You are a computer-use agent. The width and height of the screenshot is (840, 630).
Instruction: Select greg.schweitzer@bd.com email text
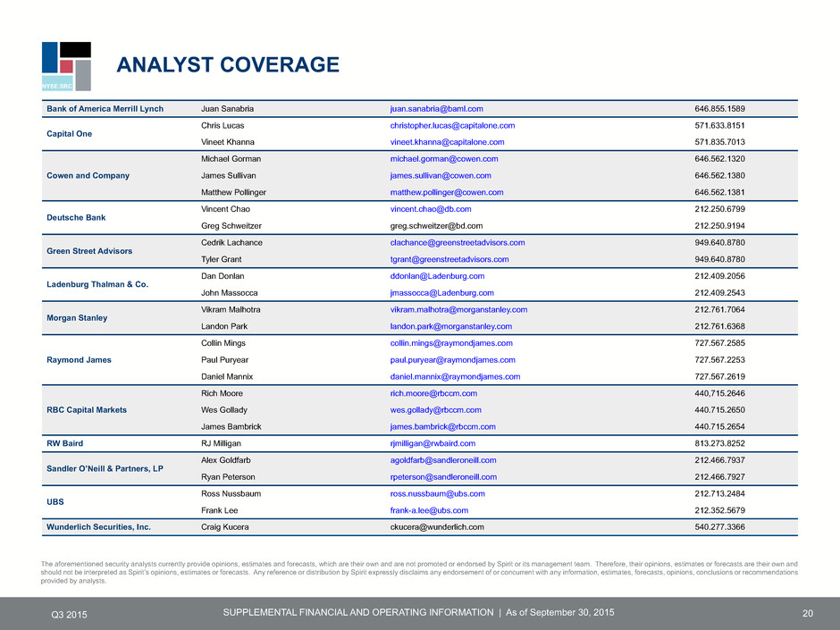tap(437, 226)
